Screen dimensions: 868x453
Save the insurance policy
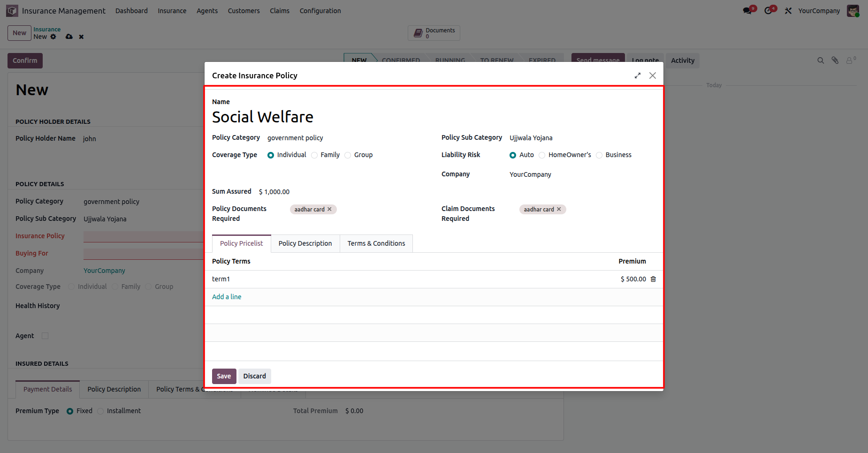coord(224,376)
